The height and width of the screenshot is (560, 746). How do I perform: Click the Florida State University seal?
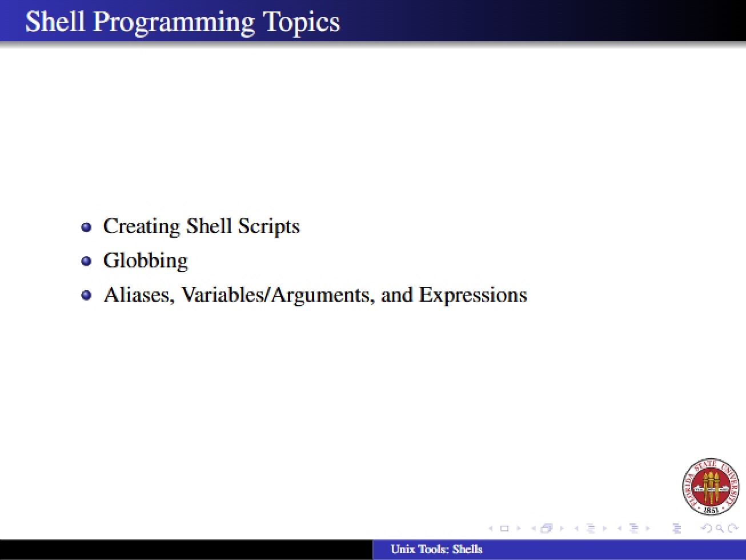[711, 487]
